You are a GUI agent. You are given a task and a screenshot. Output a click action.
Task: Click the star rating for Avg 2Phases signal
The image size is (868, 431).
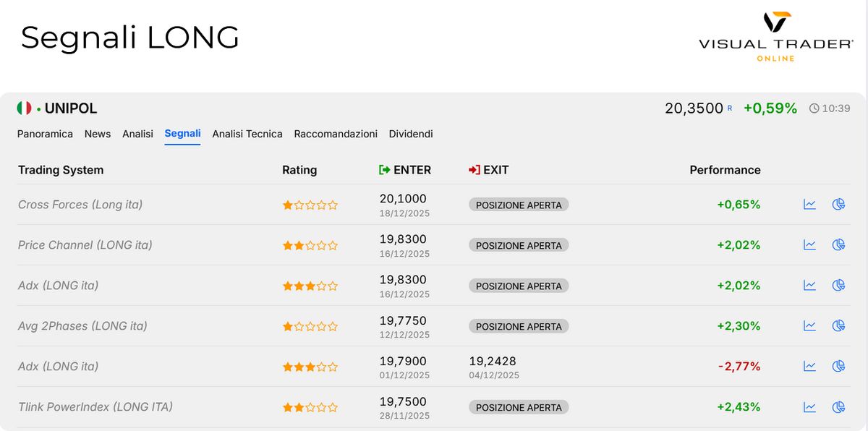310,325
